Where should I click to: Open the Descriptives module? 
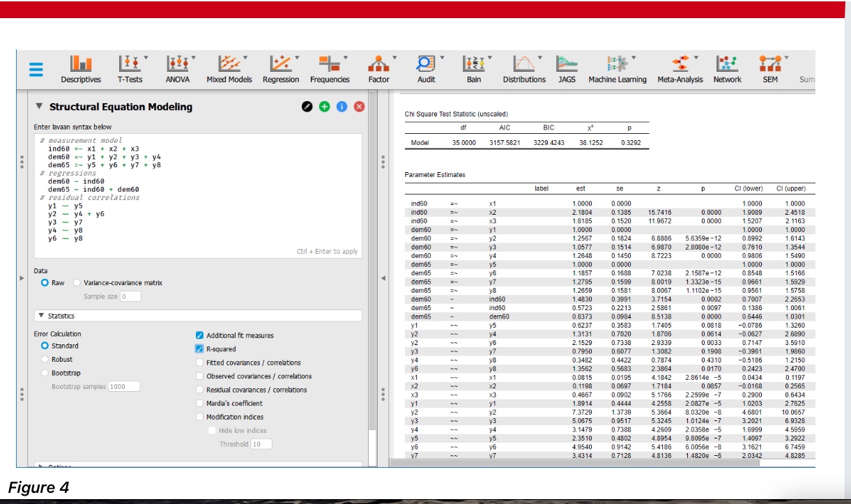click(81, 69)
